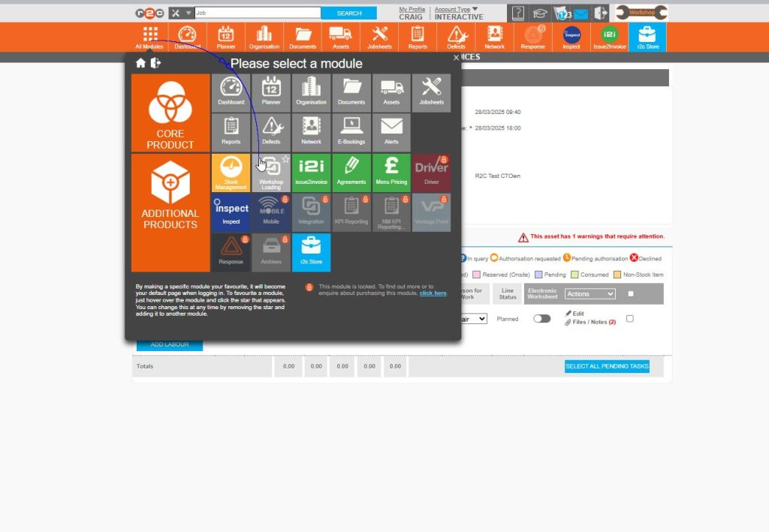Switch to the All Modules menu
769x532 pixels.
click(149, 35)
